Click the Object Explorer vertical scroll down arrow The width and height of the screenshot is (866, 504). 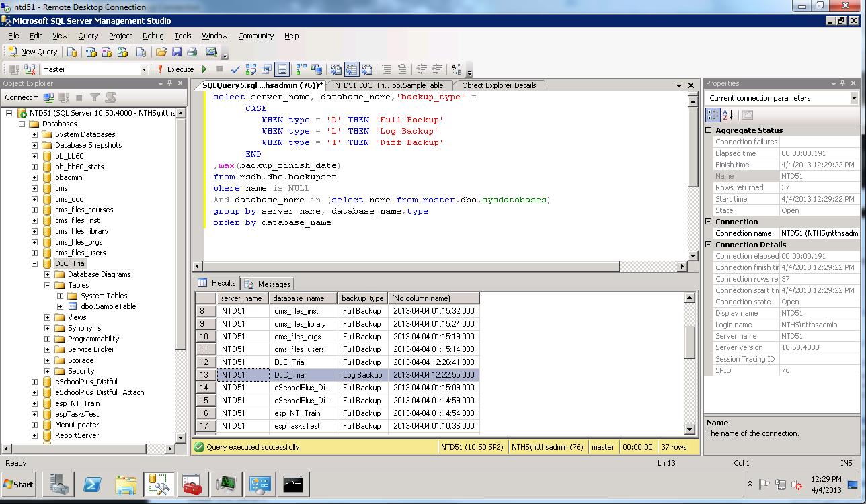tap(180, 437)
